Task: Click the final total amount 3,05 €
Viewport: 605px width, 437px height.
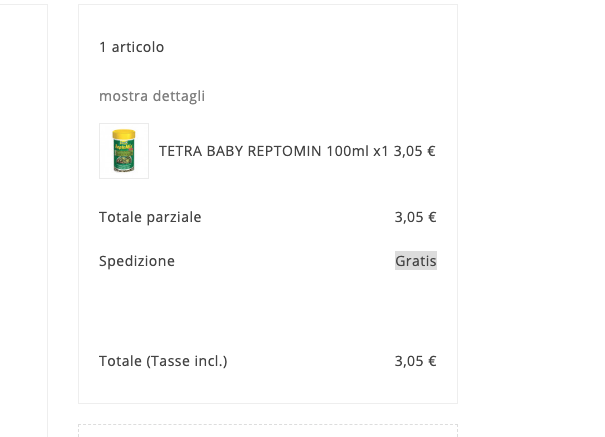Action: click(x=415, y=361)
